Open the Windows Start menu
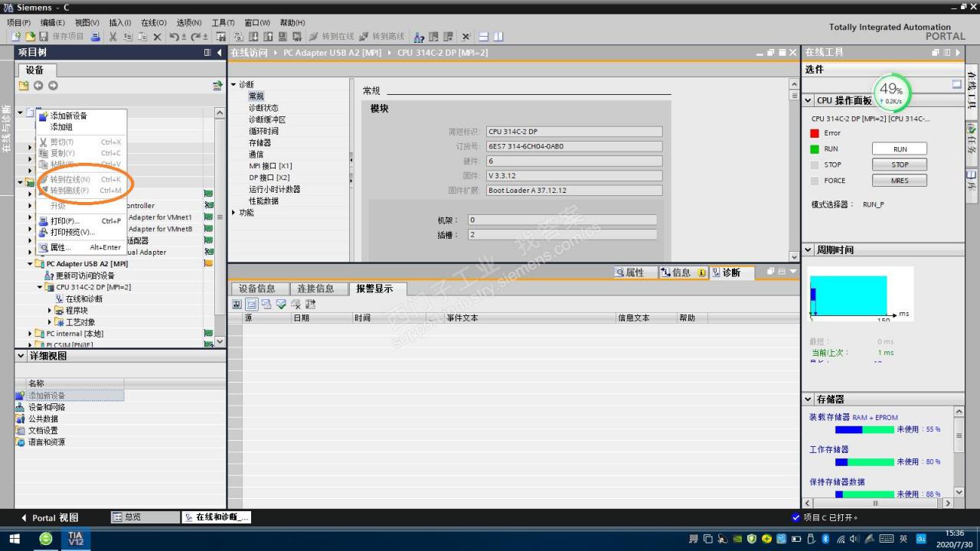The image size is (980, 551). 15,540
